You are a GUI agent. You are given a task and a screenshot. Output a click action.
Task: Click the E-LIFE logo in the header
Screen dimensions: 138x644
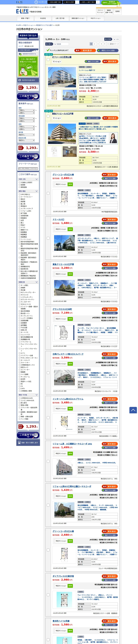(x=22, y=11)
